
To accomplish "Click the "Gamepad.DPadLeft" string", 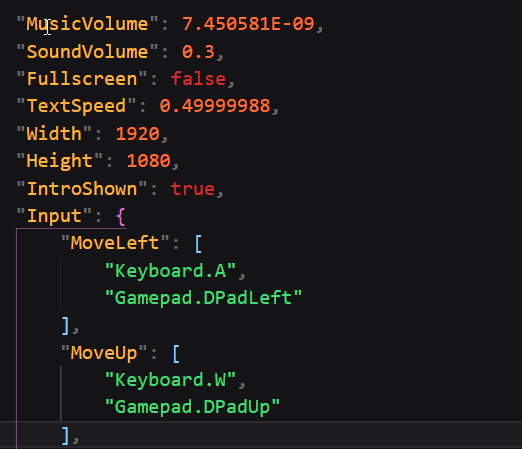I will 203,298.
